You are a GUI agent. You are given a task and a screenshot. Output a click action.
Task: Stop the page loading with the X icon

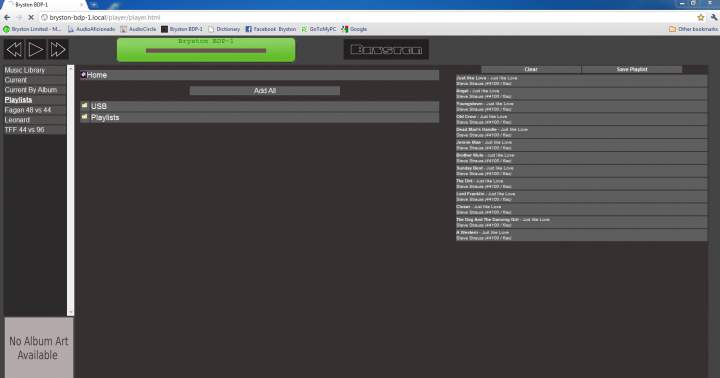31,17
